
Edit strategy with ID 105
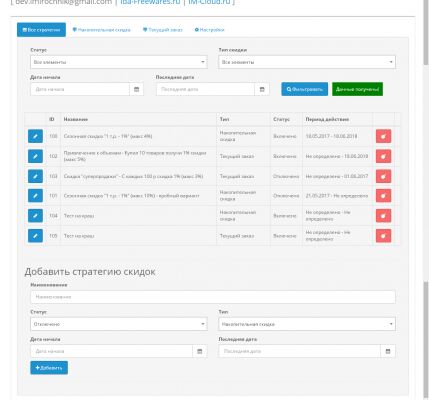point(35,236)
